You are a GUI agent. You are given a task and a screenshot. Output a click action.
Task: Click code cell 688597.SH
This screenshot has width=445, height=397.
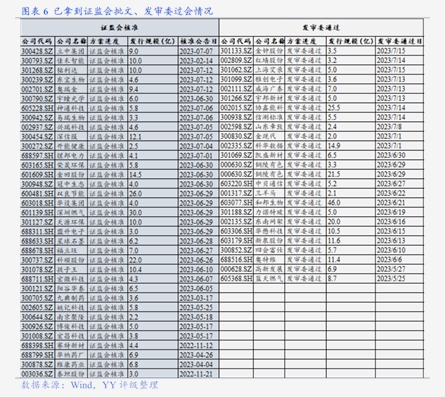(x=37, y=156)
